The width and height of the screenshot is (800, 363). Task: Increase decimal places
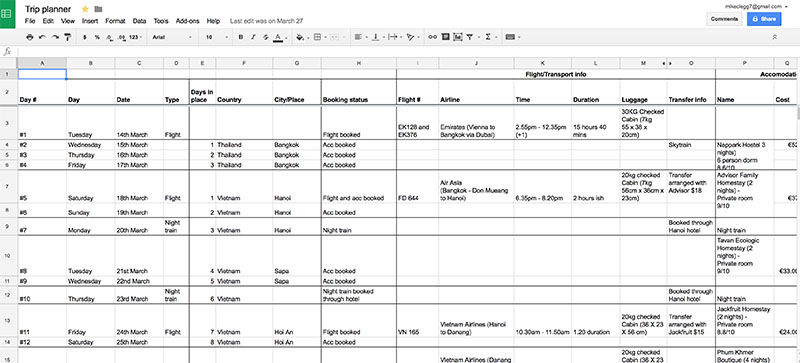(121, 37)
